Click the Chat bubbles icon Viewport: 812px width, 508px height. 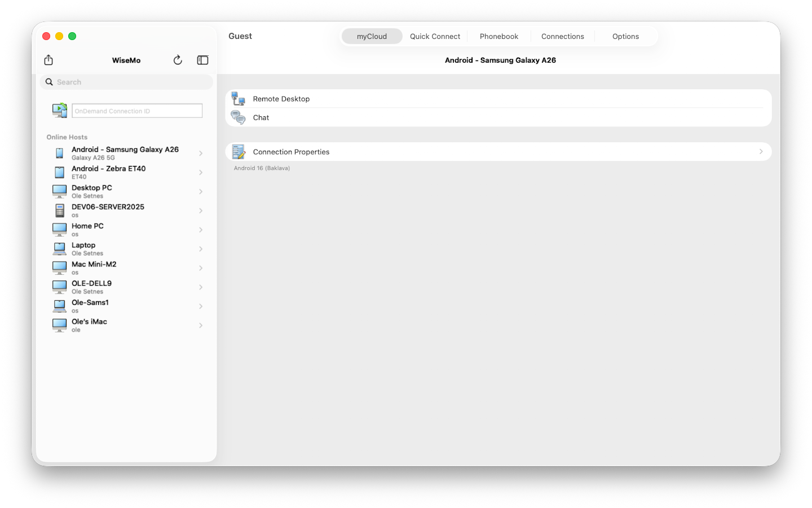[x=239, y=117]
